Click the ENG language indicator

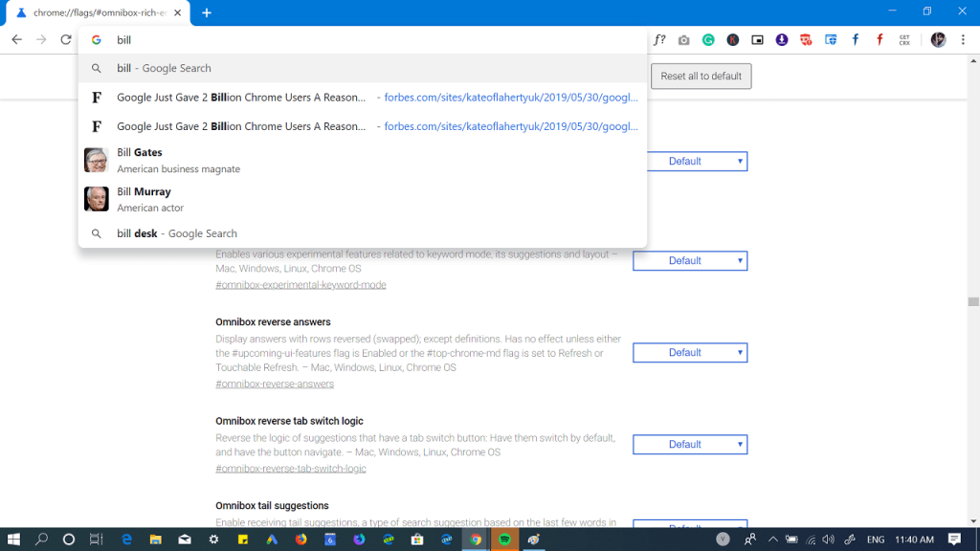pos(875,540)
